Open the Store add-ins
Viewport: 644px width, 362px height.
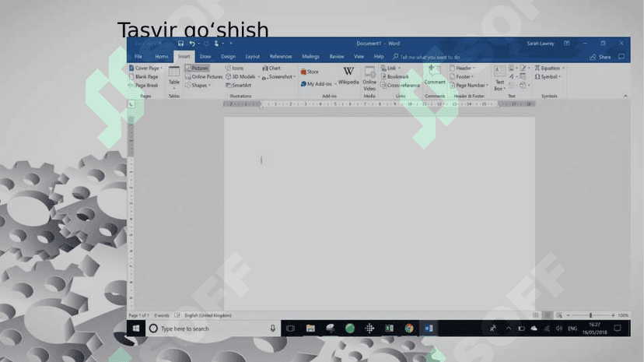point(310,72)
